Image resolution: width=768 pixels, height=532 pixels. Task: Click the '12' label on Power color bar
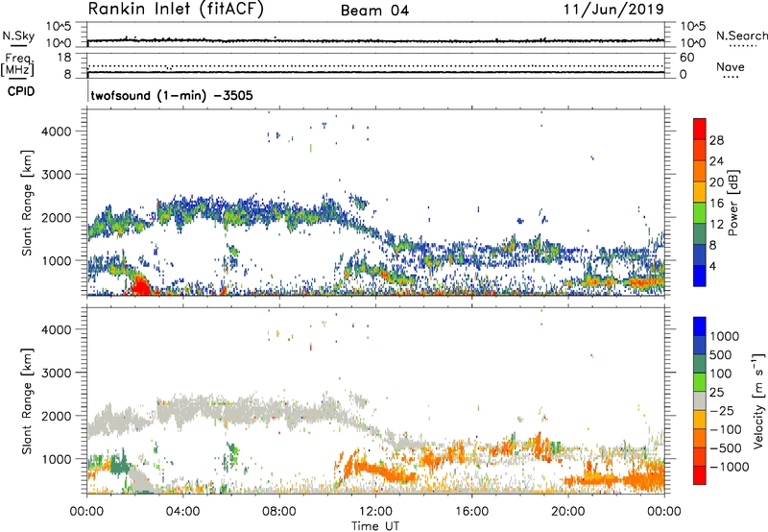point(716,225)
